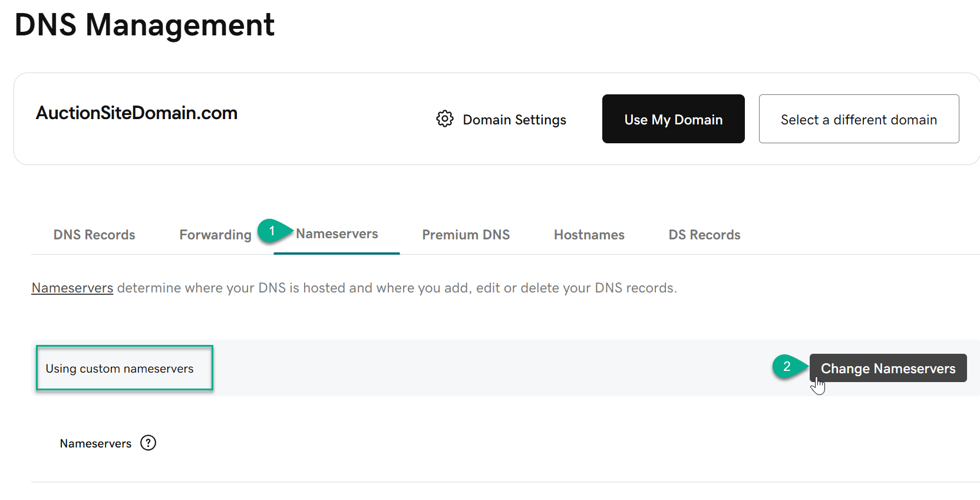Image resolution: width=980 pixels, height=500 pixels.
Task: Select the Nameservers tab
Action: 337,233
